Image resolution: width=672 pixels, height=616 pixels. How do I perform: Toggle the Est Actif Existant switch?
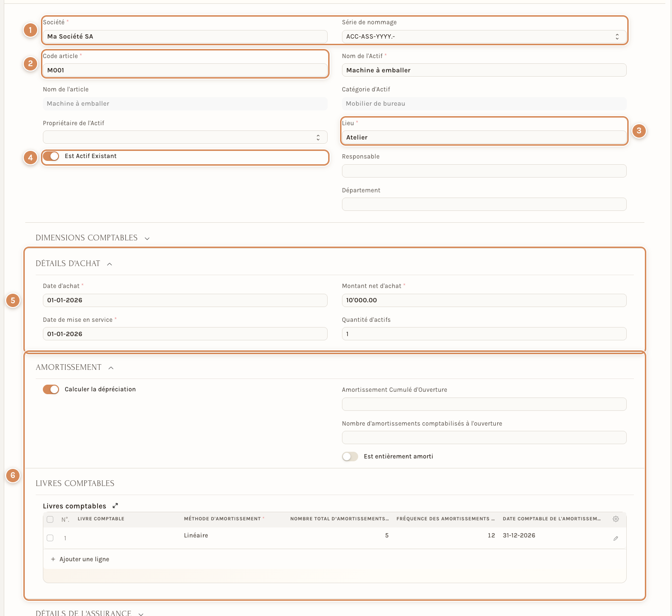[51, 156]
